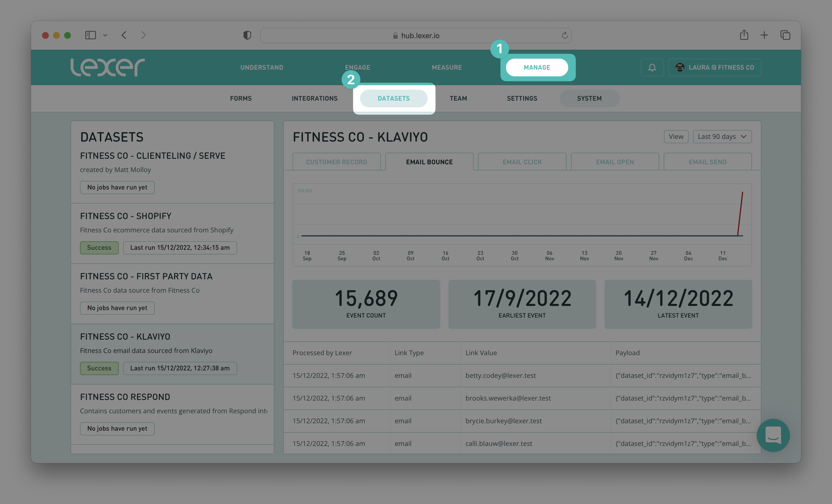Select the Fitness Co - Klaviyo dataset in list
832x504 pixels.
pos(172,354)
